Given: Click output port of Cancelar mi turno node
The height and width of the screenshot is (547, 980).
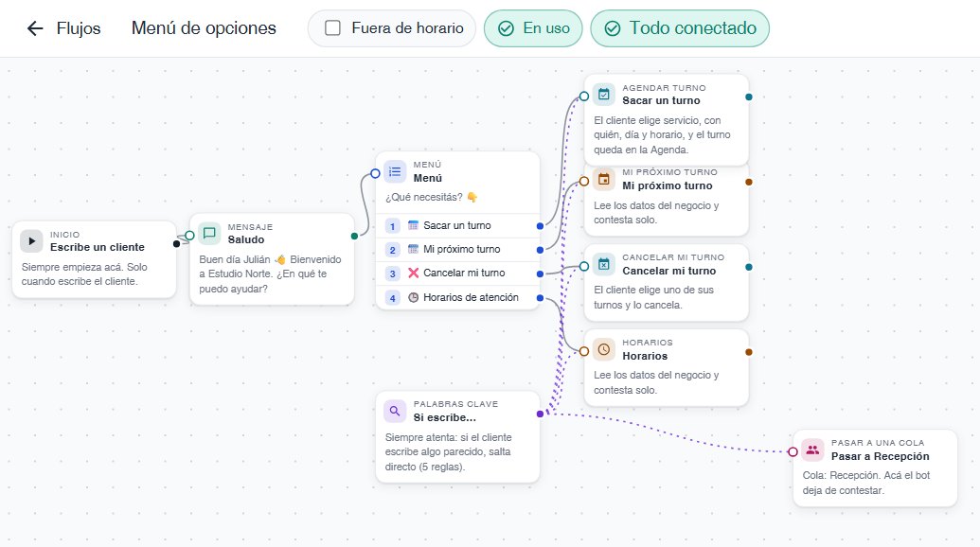Looking at the screenshot, I should [x=749, y=267].
